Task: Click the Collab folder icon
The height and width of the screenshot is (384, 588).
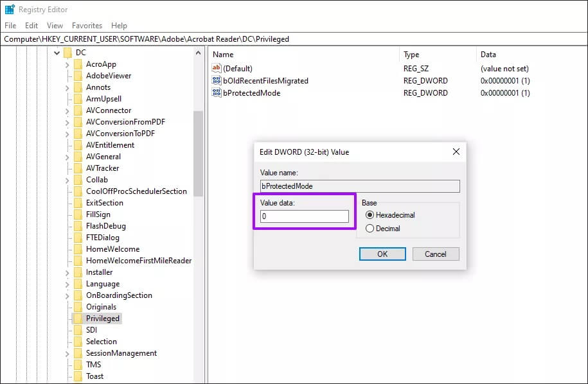Action: [78, 180]
